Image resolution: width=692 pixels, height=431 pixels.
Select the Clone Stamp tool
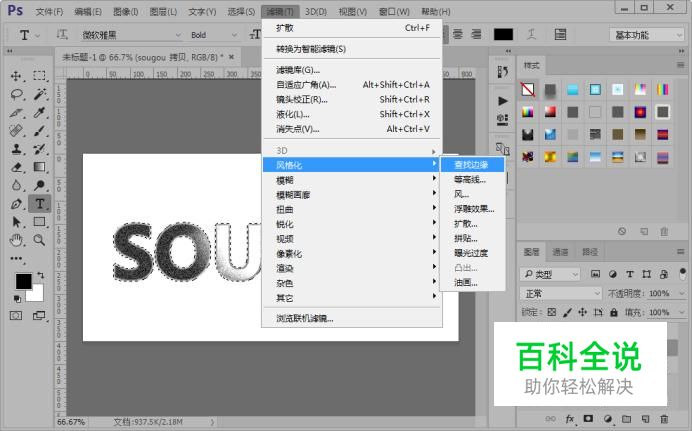[x=16, y=149]
